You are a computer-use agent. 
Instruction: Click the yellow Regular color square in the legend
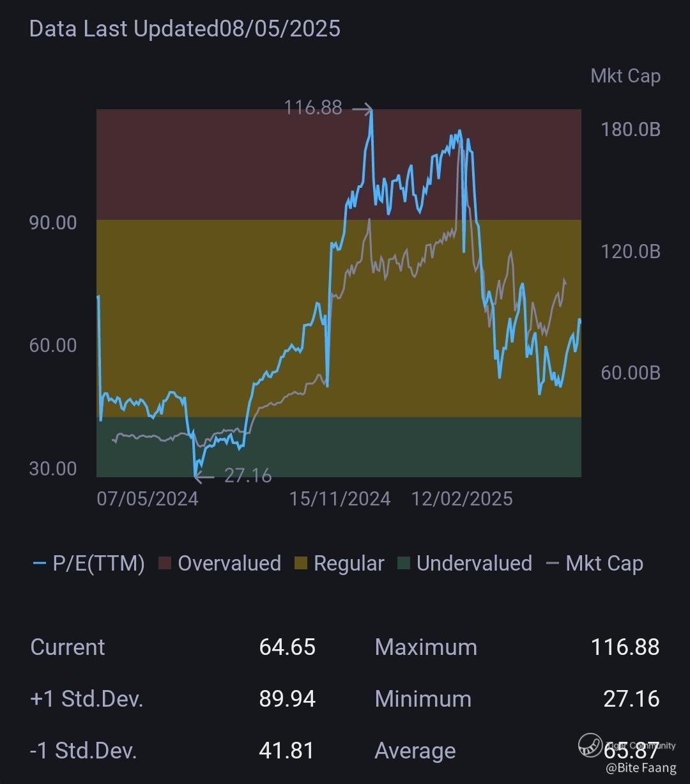tap(301, 564)
